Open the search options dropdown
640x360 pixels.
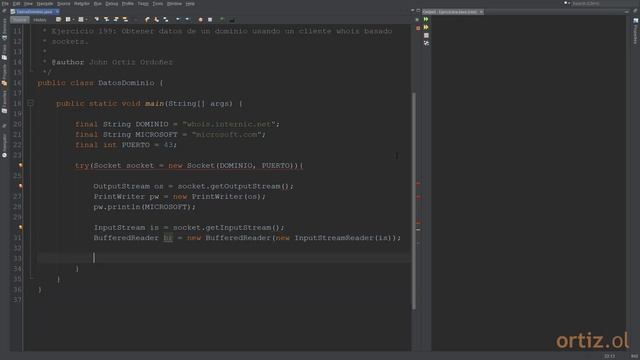click(567, 3)
